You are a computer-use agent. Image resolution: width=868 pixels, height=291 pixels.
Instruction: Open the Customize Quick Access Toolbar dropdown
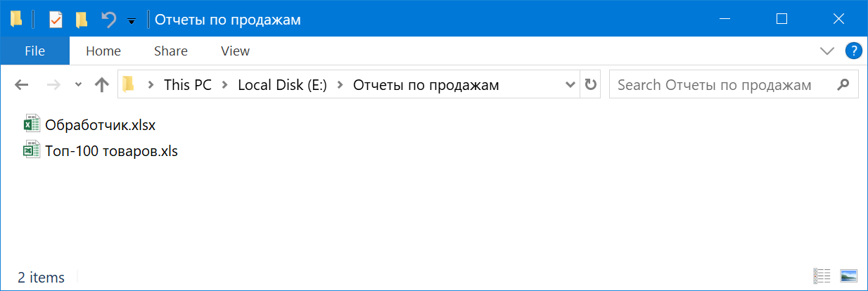tap(132, 21)
